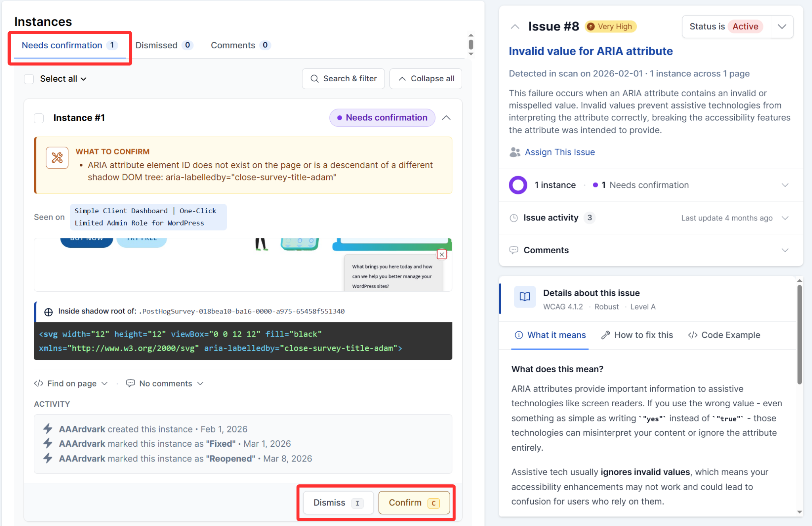Click the book icon in Details about this issue
Viewport: 812px width, 526px height.
point(525,296)
